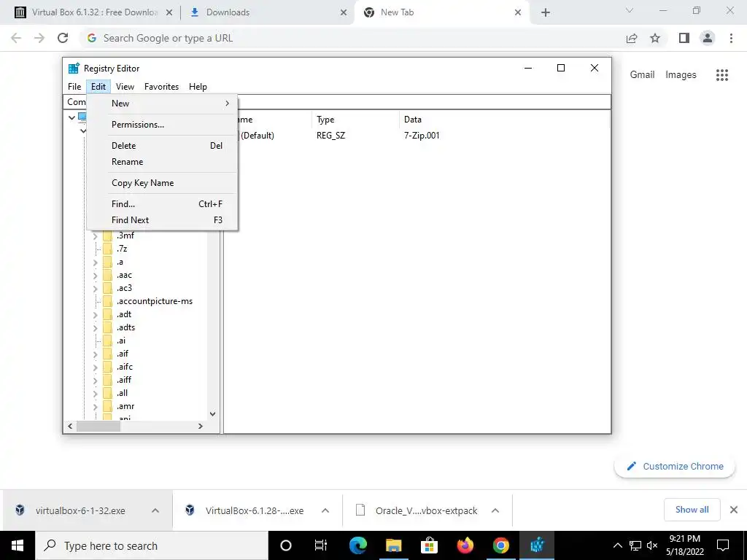The width and height of the screenshot is (747, 560).
Task: Click the REG_SZ type cell
Action: tap(330, 136)
